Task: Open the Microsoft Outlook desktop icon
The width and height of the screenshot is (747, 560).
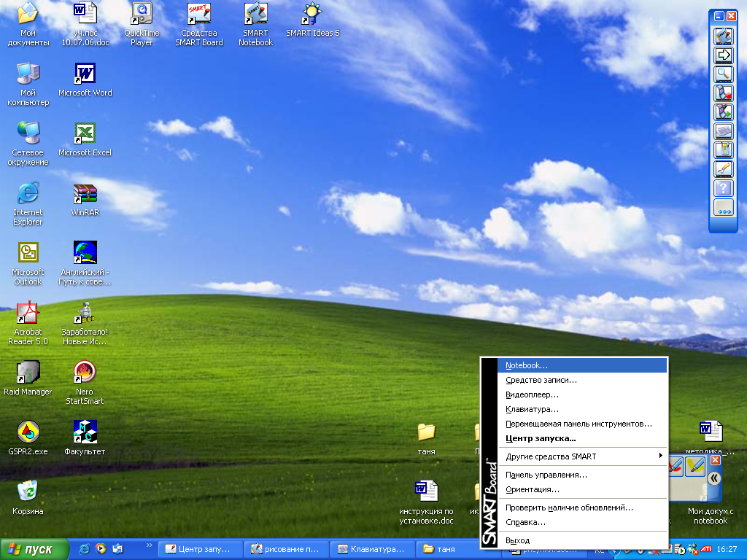Action: coord(28,264)
